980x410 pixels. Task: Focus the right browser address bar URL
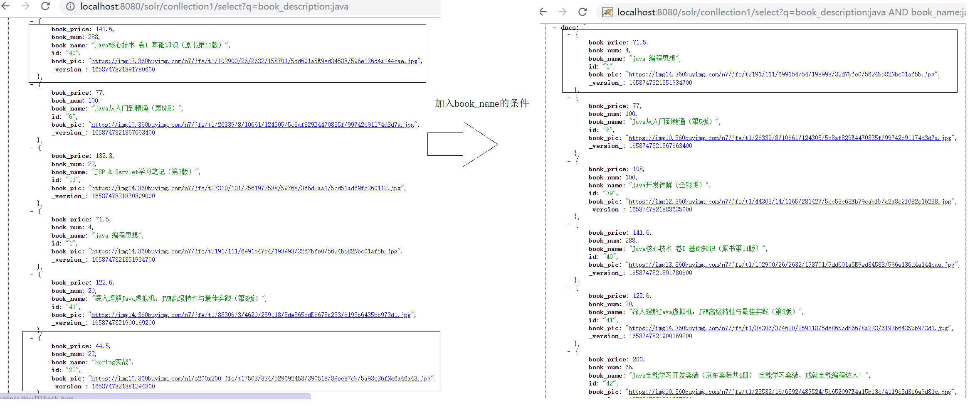pyautogui.click(x=790, y=12)
